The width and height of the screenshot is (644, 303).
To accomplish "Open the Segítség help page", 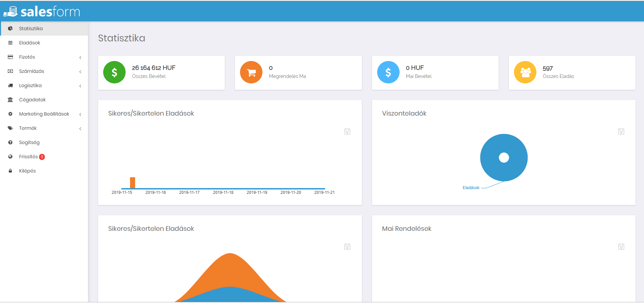I will pos(29,142).
